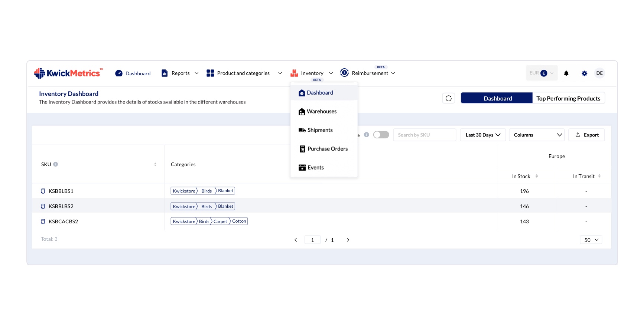Click Reimbursement in top navigation
This screenshot has width=644, height=325.
click(370, 73)
